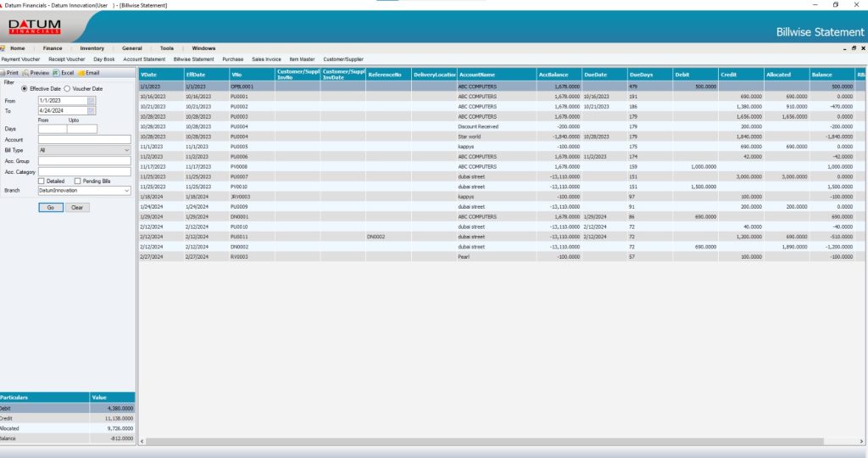The height and width of the screenshot is (458, 868).
Task: Open the From date calendar picker
Action: 92,101
